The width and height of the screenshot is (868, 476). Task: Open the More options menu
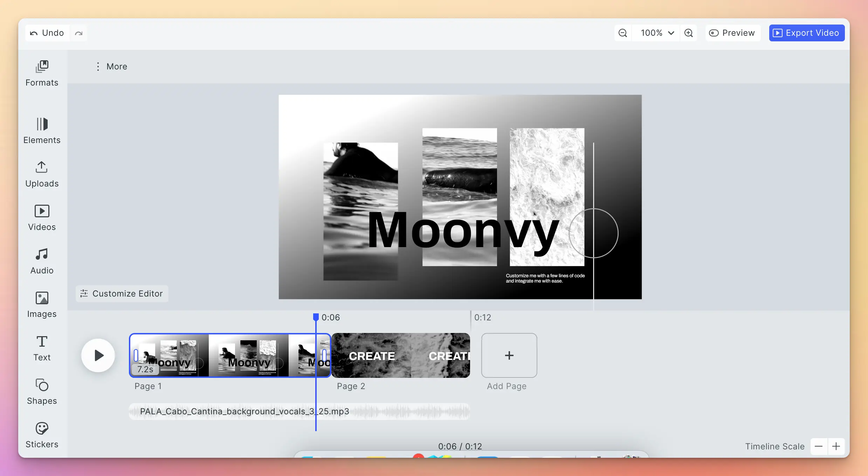click(111, 67)
